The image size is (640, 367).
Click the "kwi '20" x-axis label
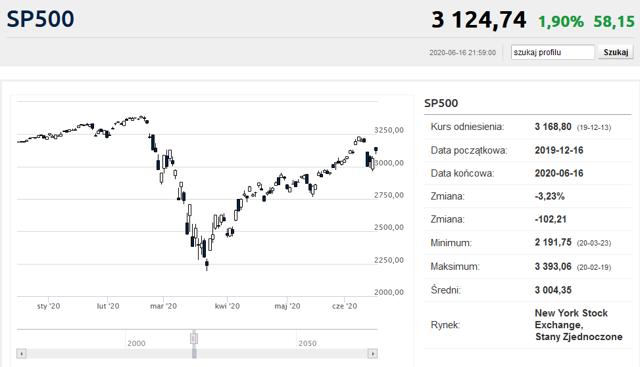click(x=227, y=306)
